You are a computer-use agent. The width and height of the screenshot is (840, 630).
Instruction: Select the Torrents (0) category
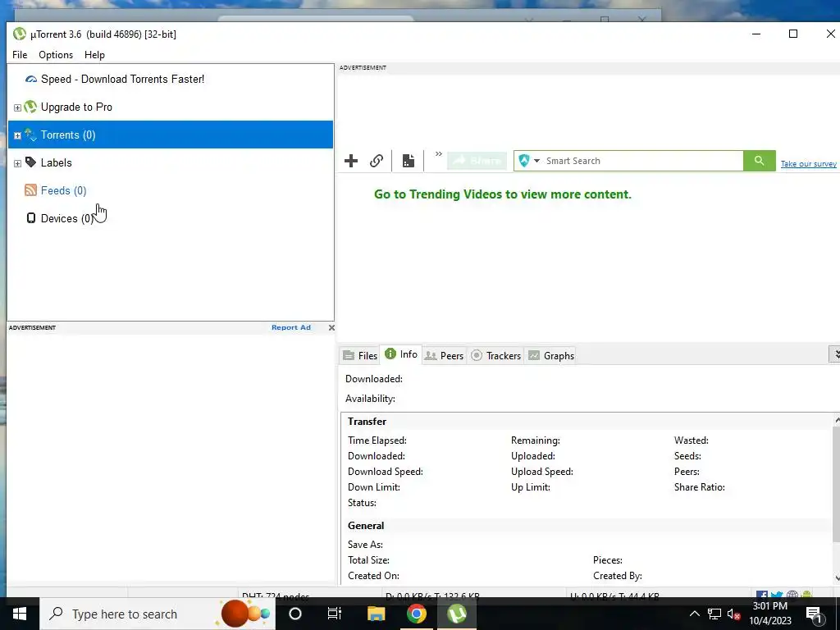tap(171, 135)
